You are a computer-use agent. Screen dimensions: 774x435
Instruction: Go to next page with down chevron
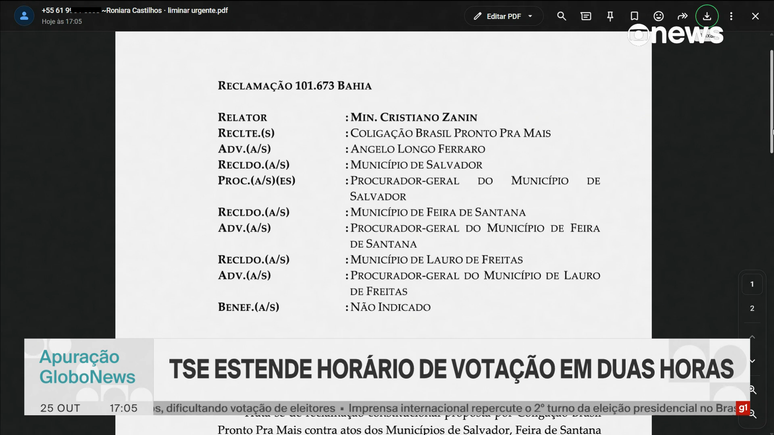pos(752,361)
